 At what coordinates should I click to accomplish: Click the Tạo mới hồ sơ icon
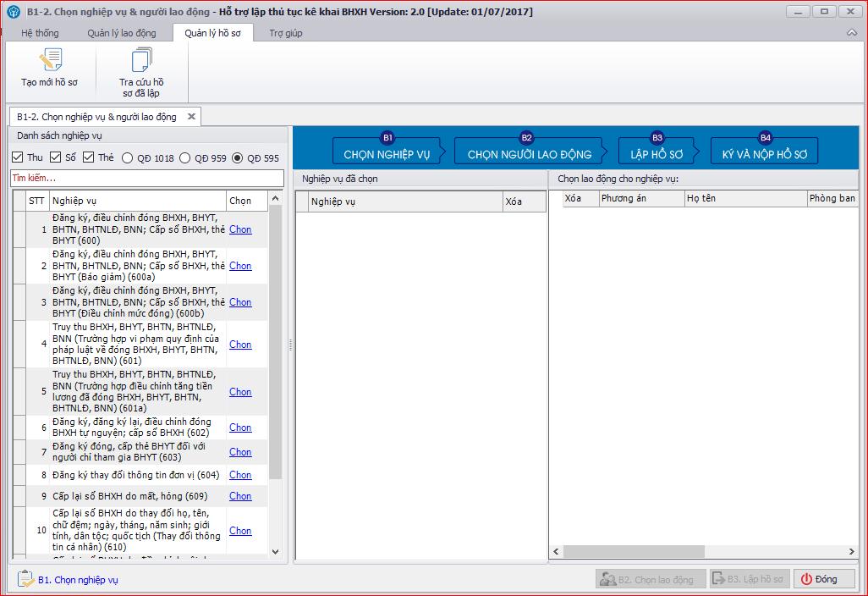tap(50, 61)
